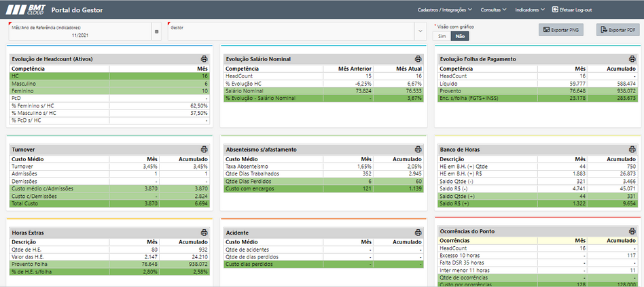This screenshot has width=644, height=287.
Task: Click the Líquido row in Folha de Pagamento
Action: click(x=537, y=84)
